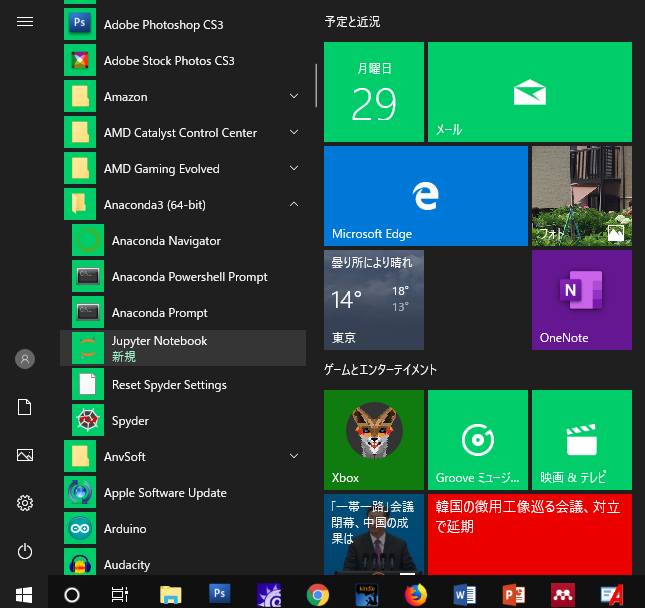Launch Photoshop from the taskbar
This screenshot has width=645, height=608.
219,594
